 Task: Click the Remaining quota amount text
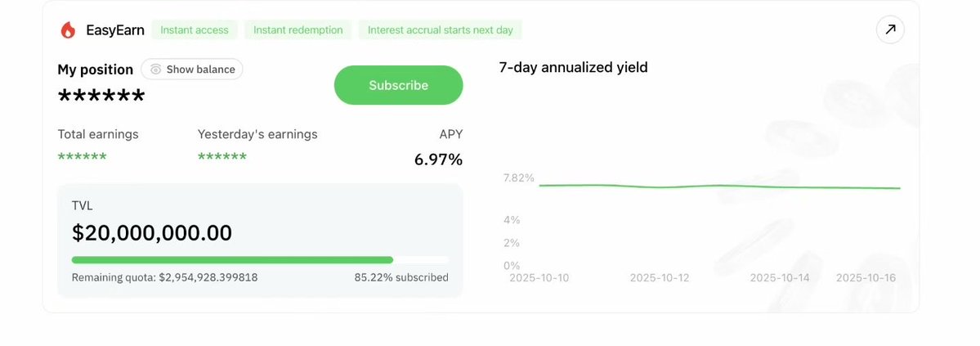pos(165,277)
